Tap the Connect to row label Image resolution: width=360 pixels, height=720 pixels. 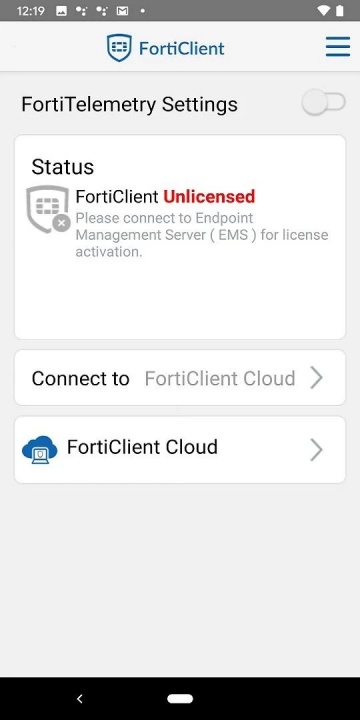80,378
